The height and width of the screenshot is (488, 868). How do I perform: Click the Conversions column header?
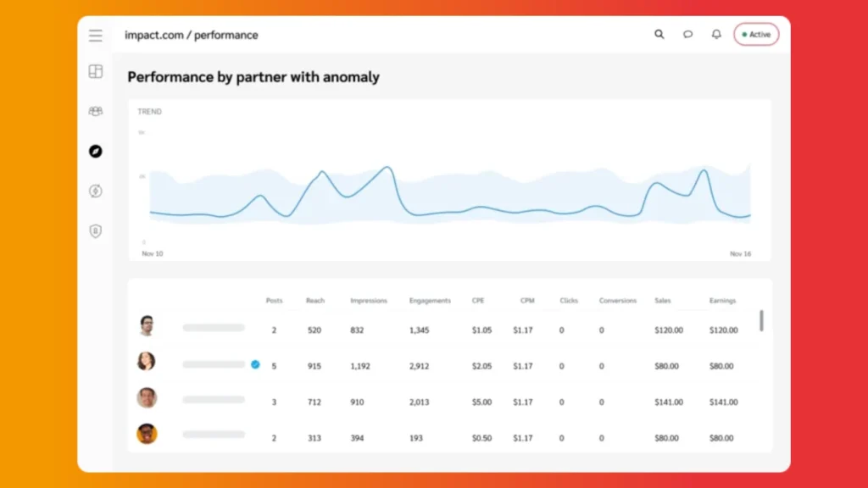(618, 301)
